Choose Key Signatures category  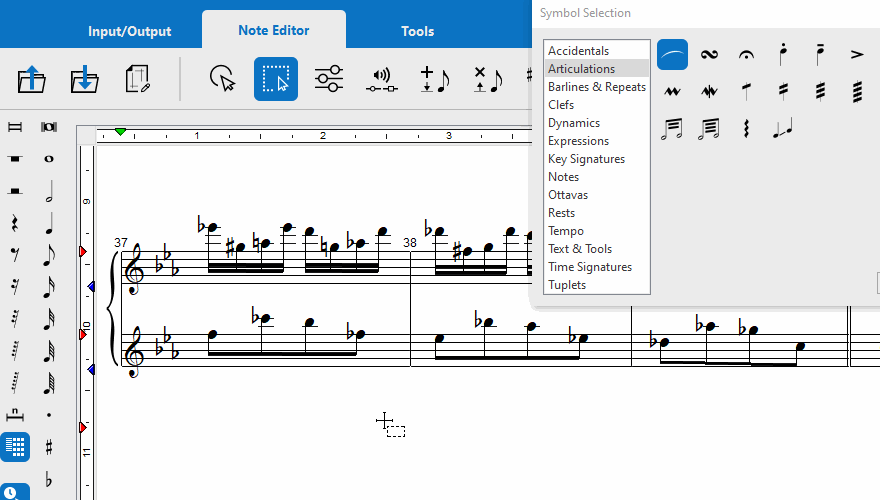coord(586,159)
